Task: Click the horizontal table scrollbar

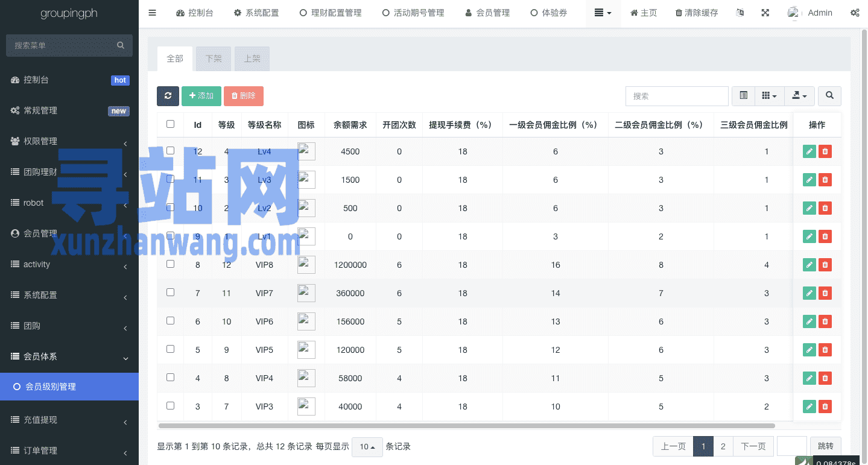Action: pos(466,426)
